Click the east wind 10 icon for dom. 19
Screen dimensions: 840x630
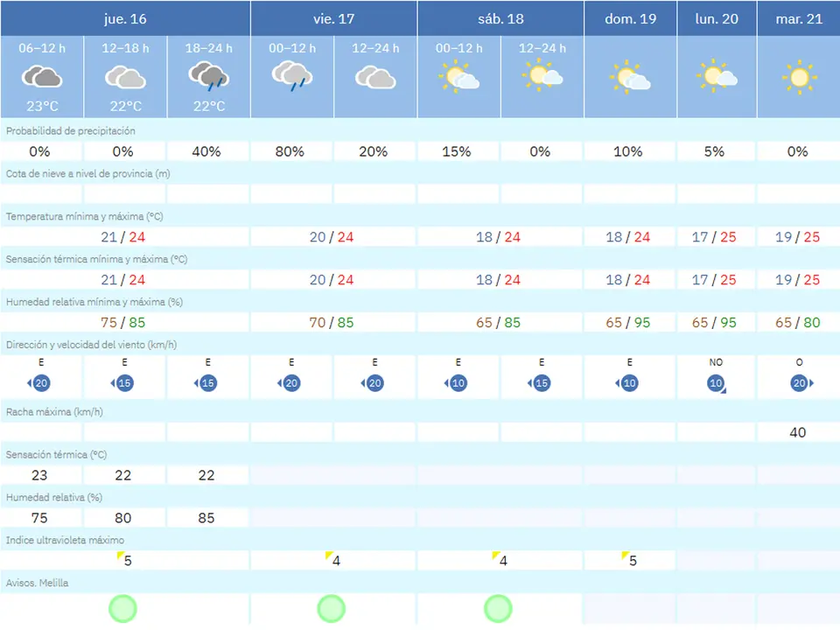coord(628,383)
